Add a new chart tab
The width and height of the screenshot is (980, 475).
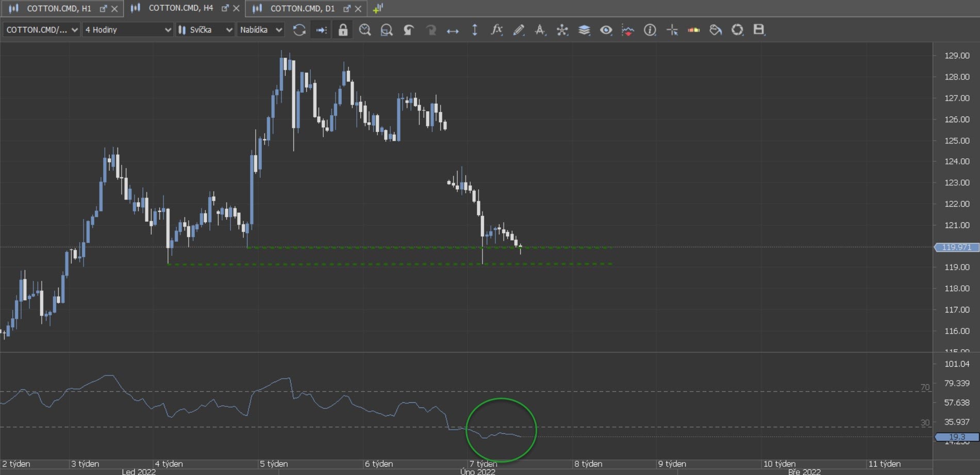pos(378,9)
